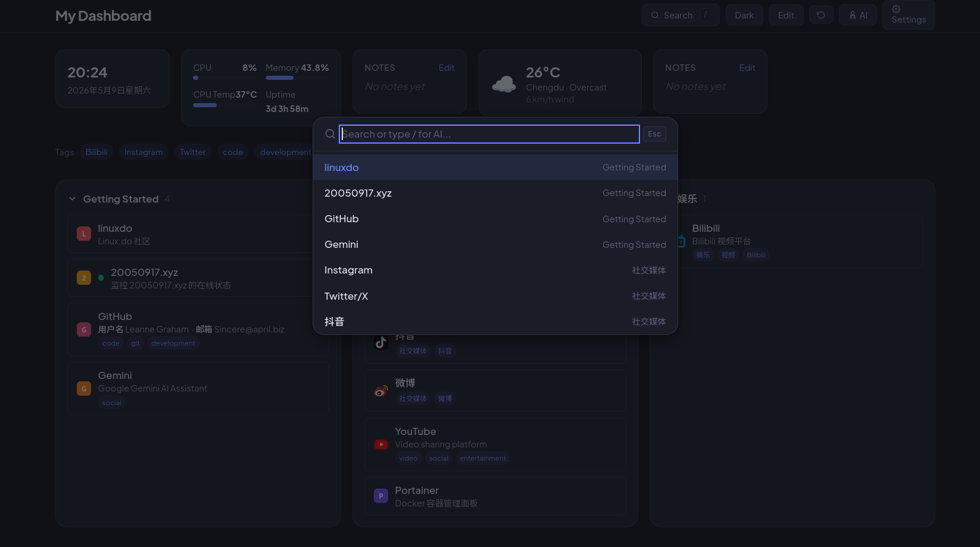Click the code tag on the GitHub card
980x547 pixels.
[x=111, y=343]
